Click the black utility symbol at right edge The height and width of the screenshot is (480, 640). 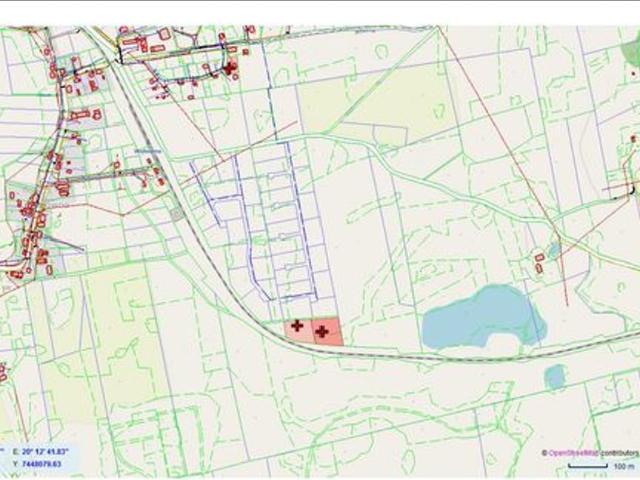632,188
